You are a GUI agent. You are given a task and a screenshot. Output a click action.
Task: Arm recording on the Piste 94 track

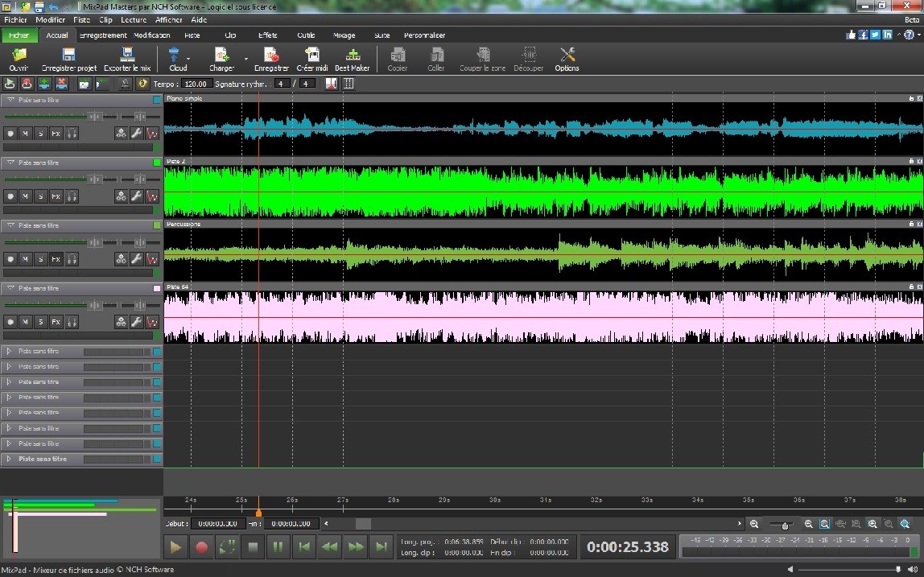click(x=10, y=322)
